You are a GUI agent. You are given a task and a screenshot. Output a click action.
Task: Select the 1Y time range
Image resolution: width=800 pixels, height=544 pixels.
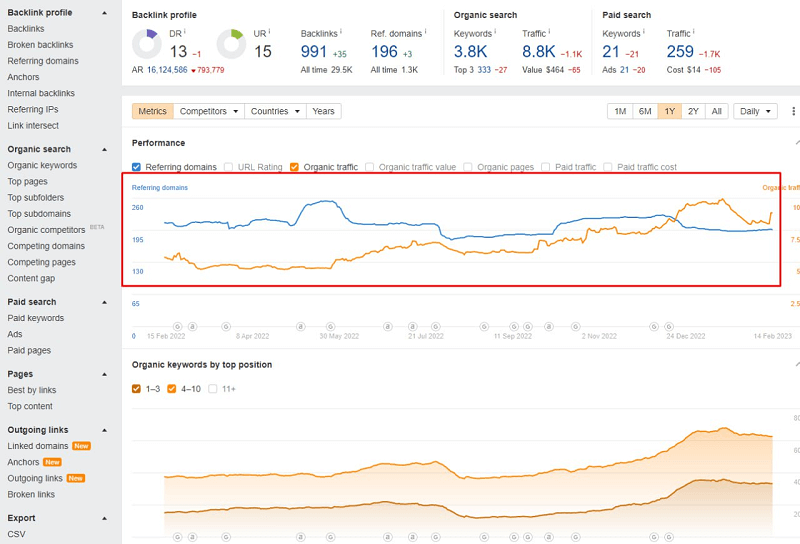[x=669, y=111]
